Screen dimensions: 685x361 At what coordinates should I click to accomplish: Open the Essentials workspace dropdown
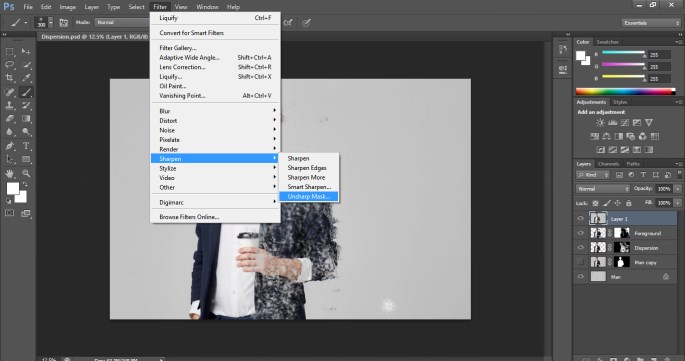651,23
